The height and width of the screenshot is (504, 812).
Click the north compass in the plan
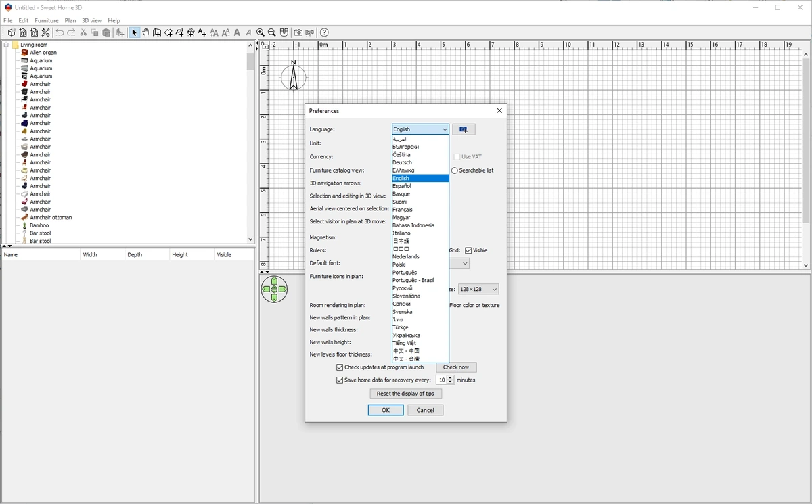point(294,76)
